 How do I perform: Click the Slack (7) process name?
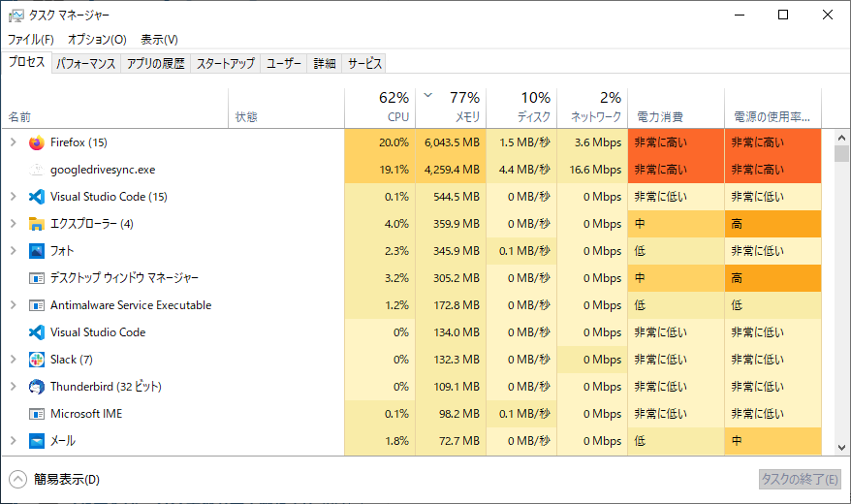click(71, 360)
